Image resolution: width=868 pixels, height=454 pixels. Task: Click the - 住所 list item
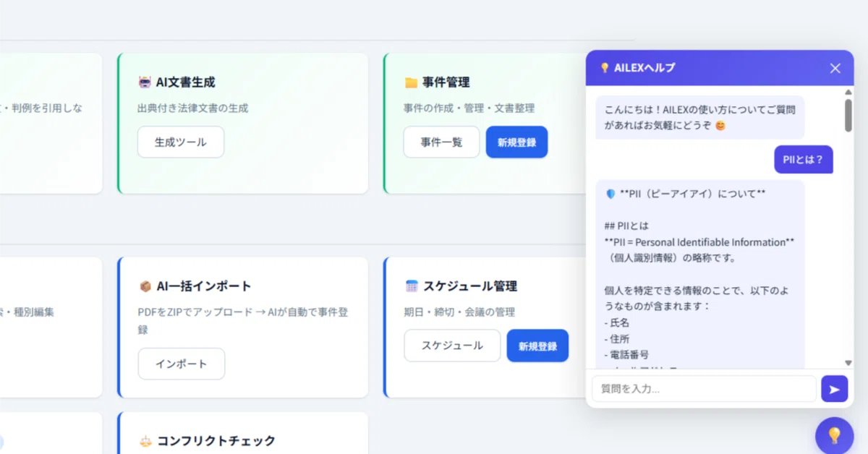click(x=617, y=338)
